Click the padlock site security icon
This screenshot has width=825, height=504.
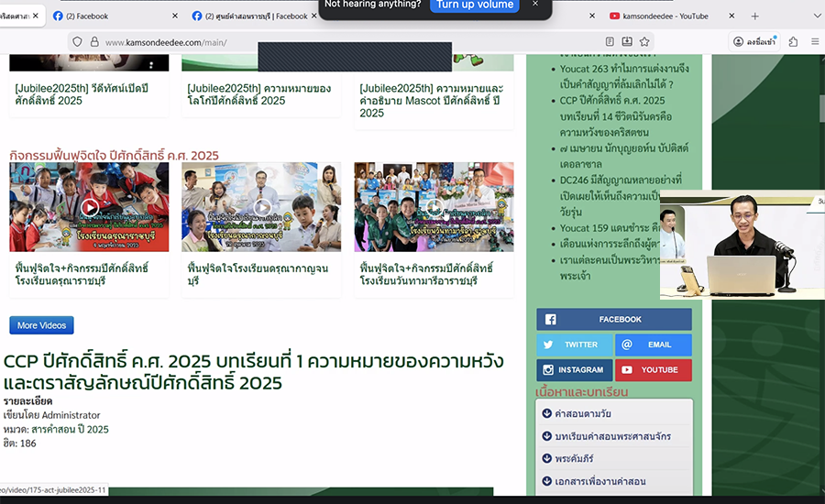click(x=93, y=42)
